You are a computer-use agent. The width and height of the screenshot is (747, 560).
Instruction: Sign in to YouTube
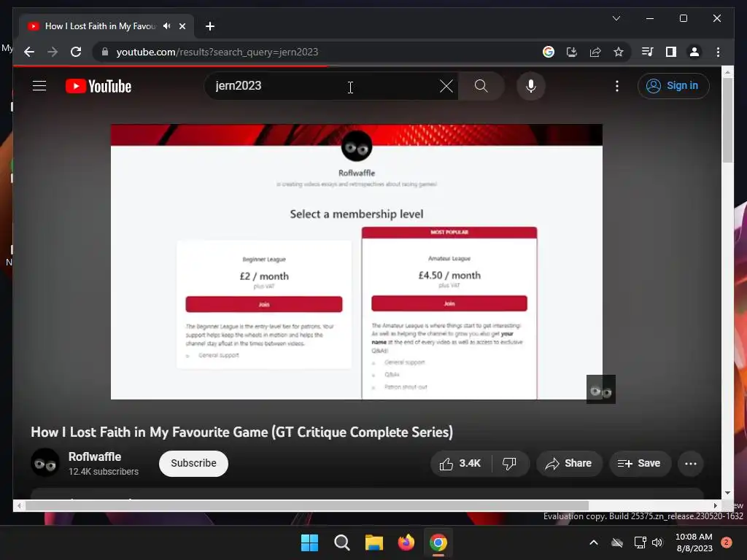click(x=673, y=86)
